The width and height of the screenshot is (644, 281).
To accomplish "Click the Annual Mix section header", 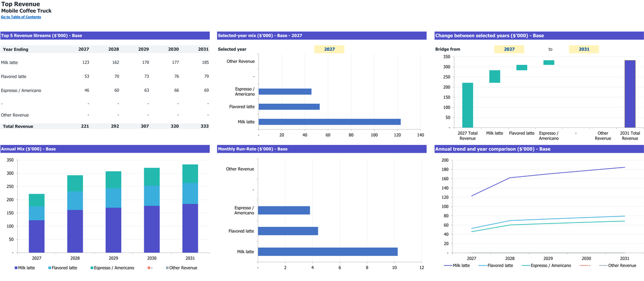I will 105,148.
